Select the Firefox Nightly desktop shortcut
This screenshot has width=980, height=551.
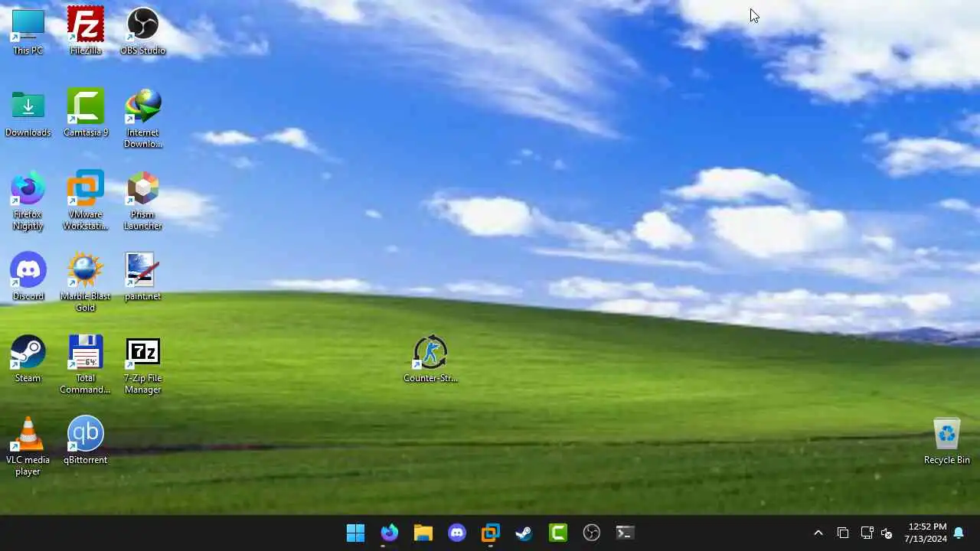pyautogui.click(x=28, y=201)
